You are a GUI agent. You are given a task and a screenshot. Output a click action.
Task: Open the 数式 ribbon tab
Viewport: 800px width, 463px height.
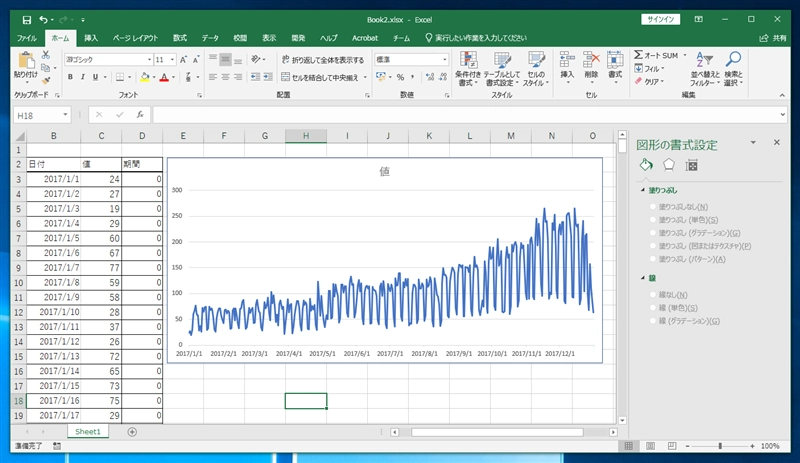180,38
